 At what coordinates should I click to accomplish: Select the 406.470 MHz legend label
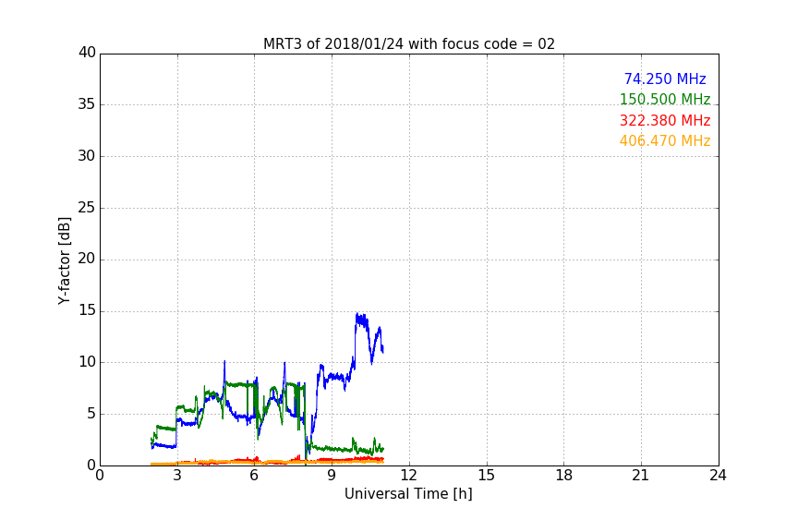[x=665, y=141]
